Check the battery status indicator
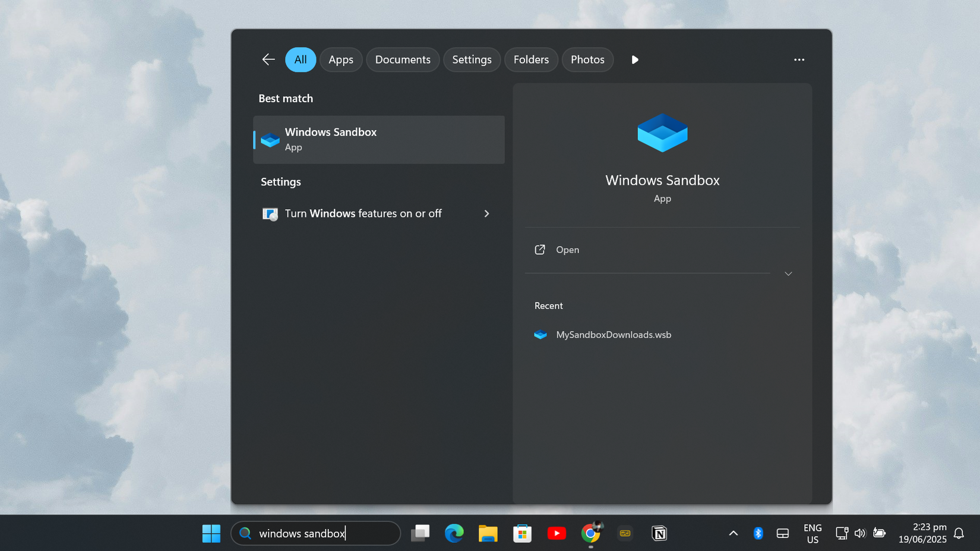This screenshot has width=980, height=551. pos(880,533)
